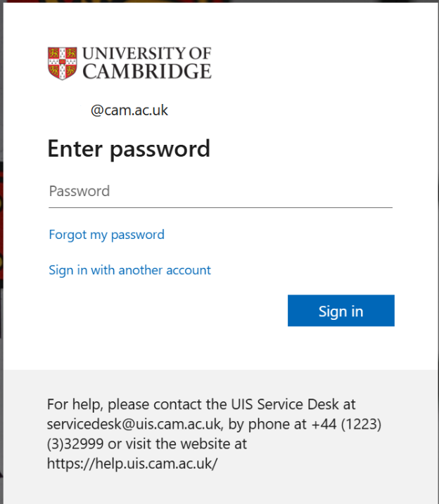Click the "UNIVERSITY OF" wordmark text
The width and height of the screenshot is (439, 504).
[x=146, y=53]
